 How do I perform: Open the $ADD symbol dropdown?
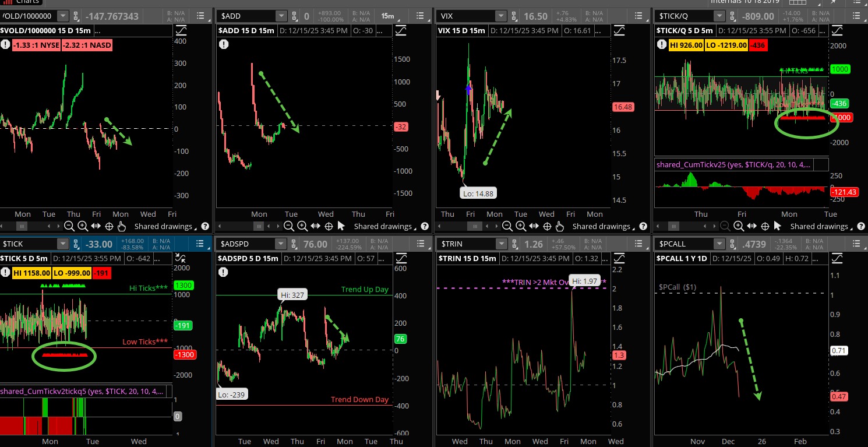click(x=281, y=16)
